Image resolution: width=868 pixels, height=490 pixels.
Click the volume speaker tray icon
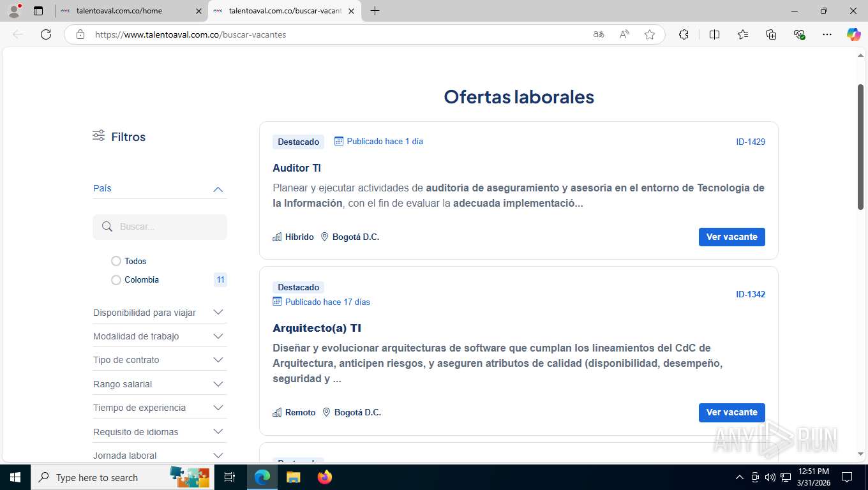pyautogui.click(x=770, y=477)
